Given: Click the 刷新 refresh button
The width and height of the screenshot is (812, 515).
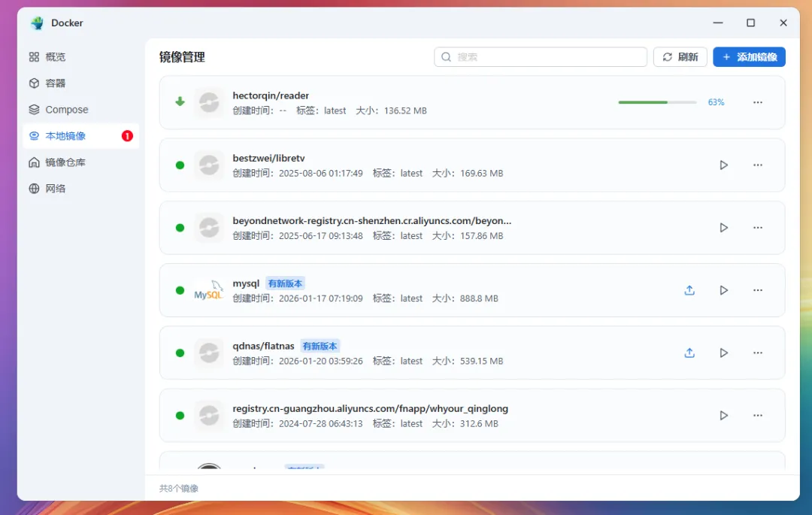Looking at the screenshot, I should (x=680, y=57).
